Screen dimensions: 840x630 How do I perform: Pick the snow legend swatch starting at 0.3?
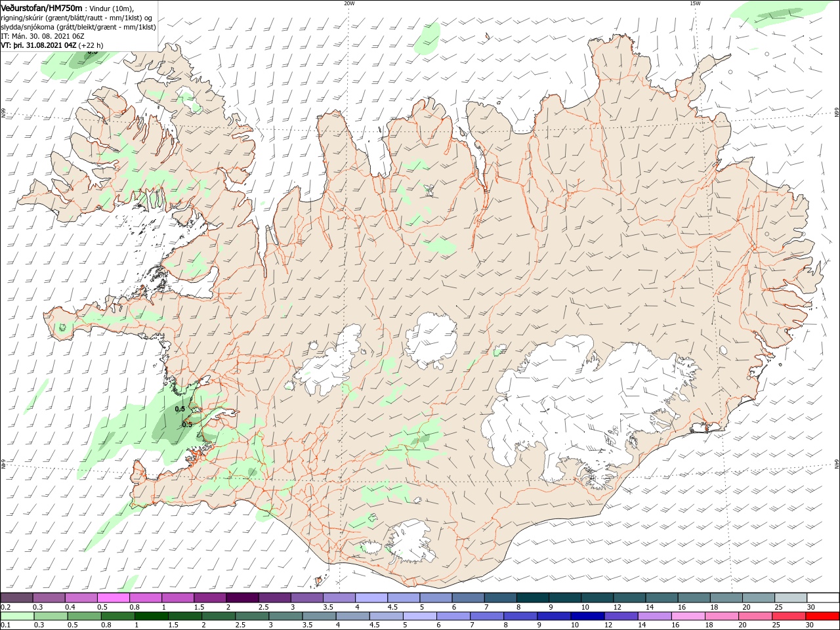click(x=49, y=597)
